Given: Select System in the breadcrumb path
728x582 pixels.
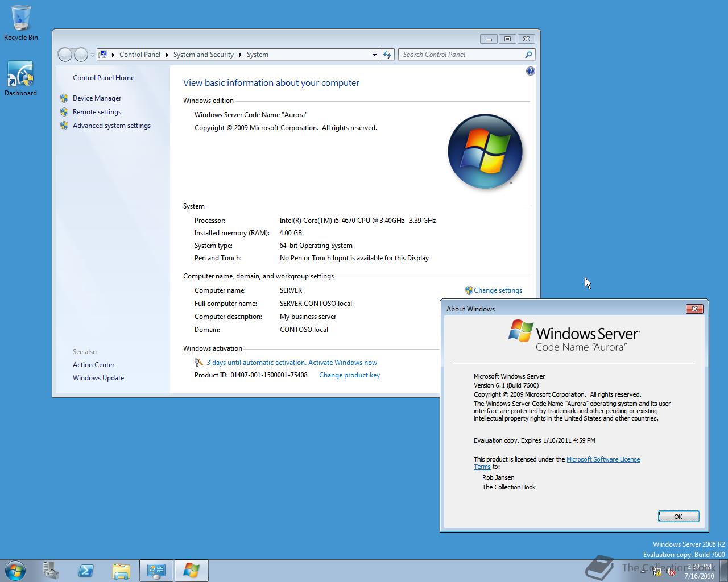Looking at the screenshot, I should tap(258, 55).
